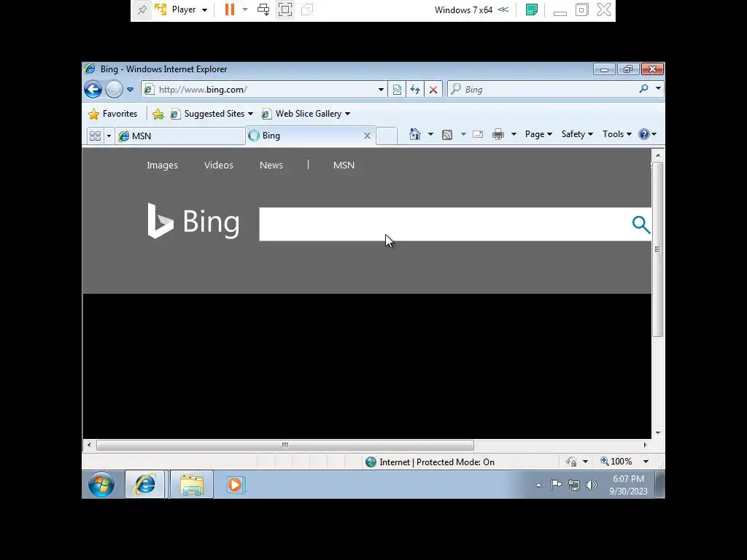Open Bing Images link
Image resolution: width=747 pixels, height=560 pixels.
(x=162, y=166)
